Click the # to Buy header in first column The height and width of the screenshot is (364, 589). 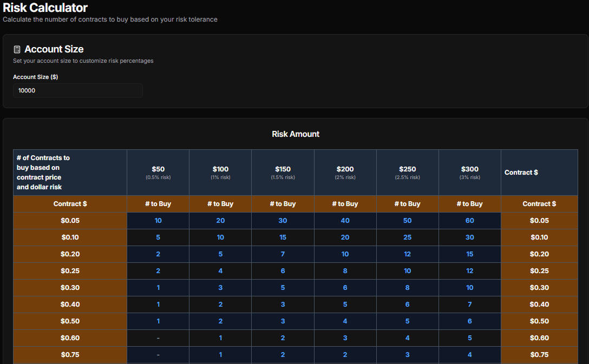(158, 204)
